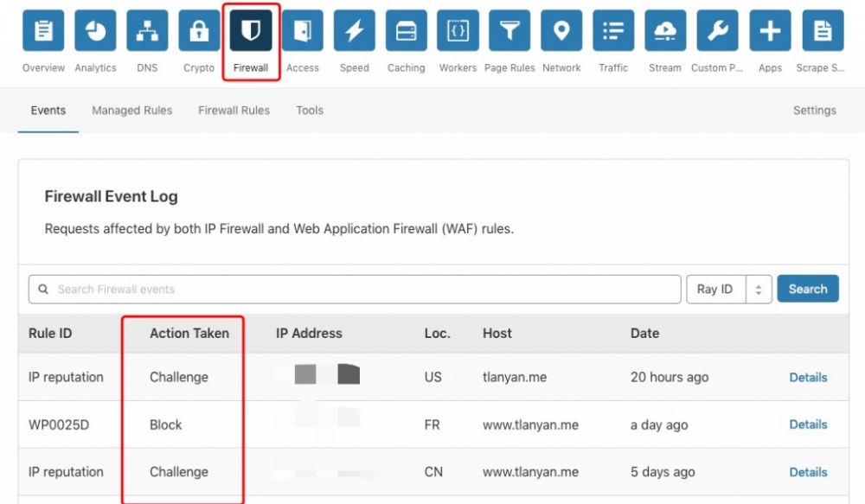Open the Speed lightning bolt icon

(354, 32)
